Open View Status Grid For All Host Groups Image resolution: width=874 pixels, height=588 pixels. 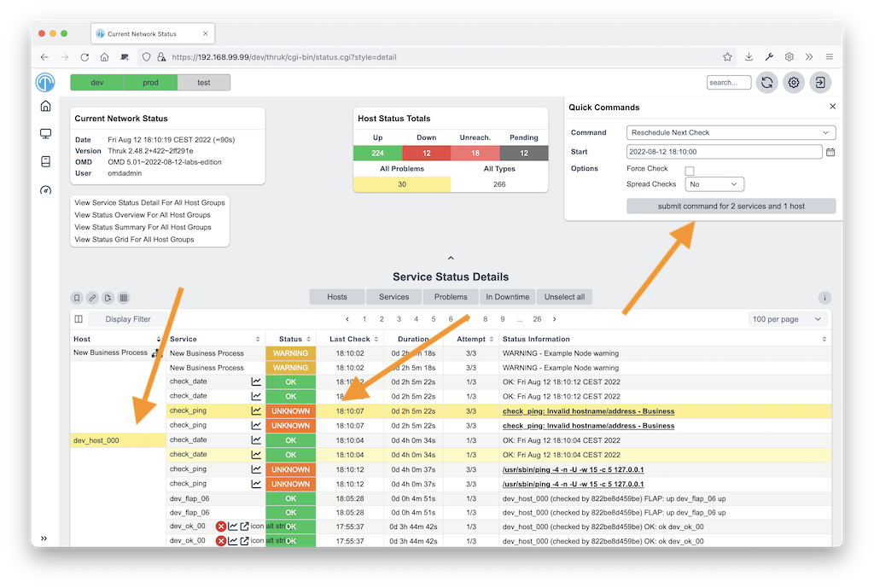[x=134, y=240]
